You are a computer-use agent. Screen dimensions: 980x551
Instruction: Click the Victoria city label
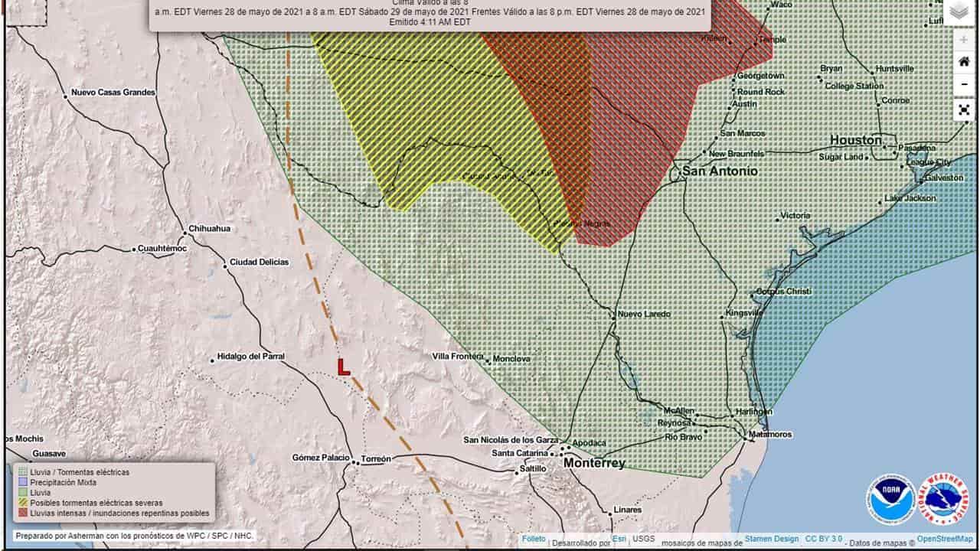795,216
